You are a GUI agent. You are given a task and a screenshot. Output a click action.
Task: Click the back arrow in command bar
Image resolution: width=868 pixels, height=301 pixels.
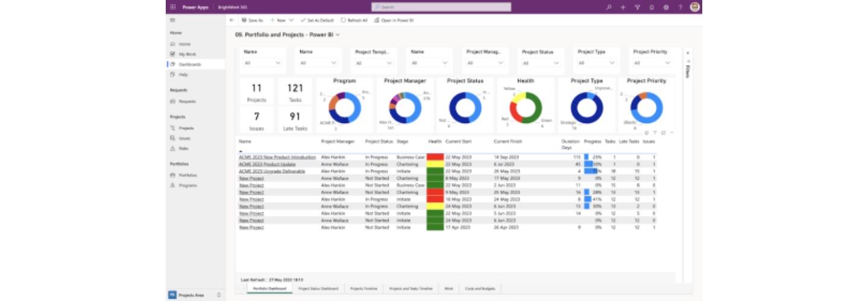pos(232,20)
